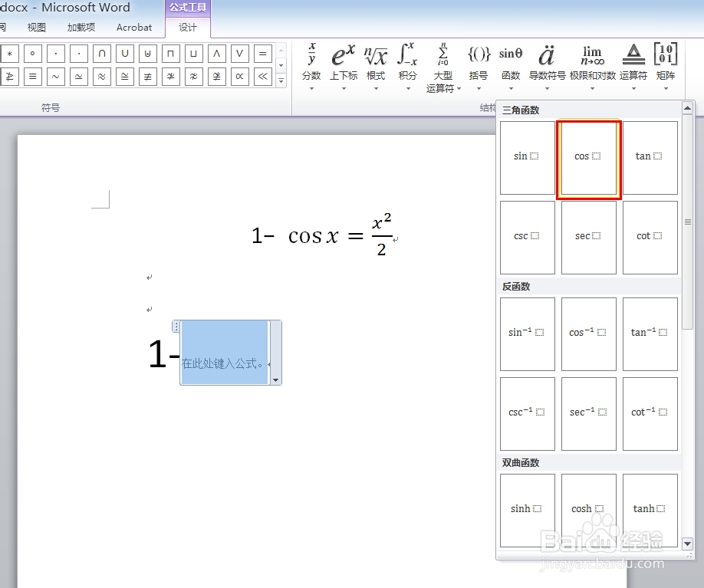This screenshot has width=704, height=588.
Task: Switch to the 设计 design tab
Action: (188, 28)
